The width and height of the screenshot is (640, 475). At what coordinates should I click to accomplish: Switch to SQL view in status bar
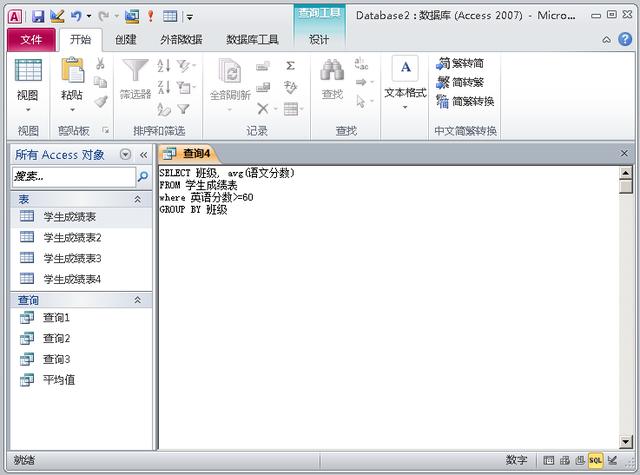point(596,460)
